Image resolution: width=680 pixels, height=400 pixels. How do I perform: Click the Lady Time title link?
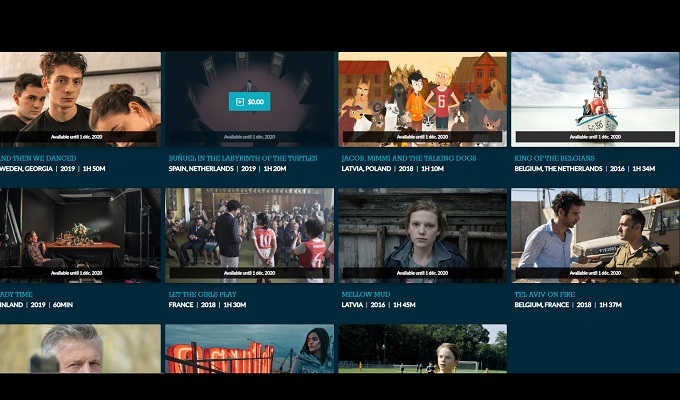[x=16, y=295]
